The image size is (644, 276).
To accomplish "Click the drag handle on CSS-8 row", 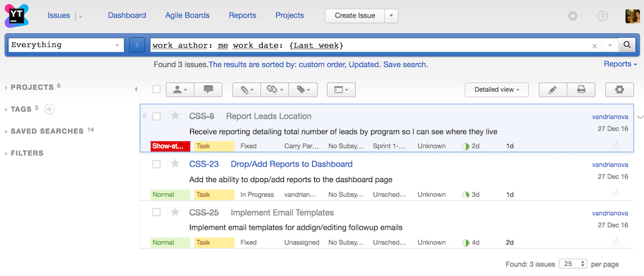I will (144, 116).
